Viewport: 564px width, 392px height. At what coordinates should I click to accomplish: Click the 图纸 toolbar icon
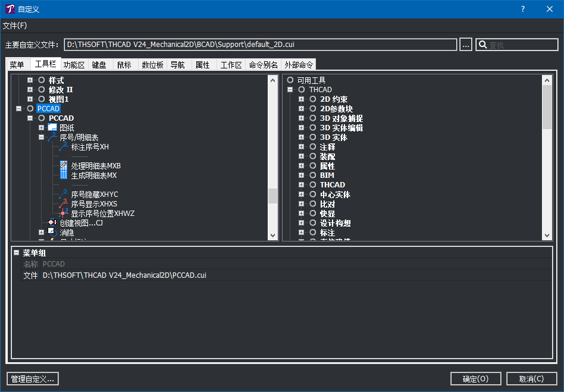coord(52,127)
